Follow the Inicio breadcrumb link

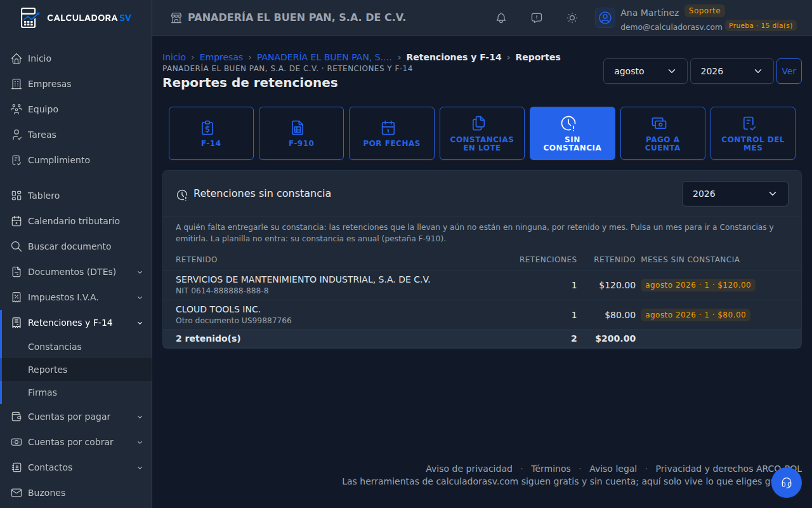174,57
